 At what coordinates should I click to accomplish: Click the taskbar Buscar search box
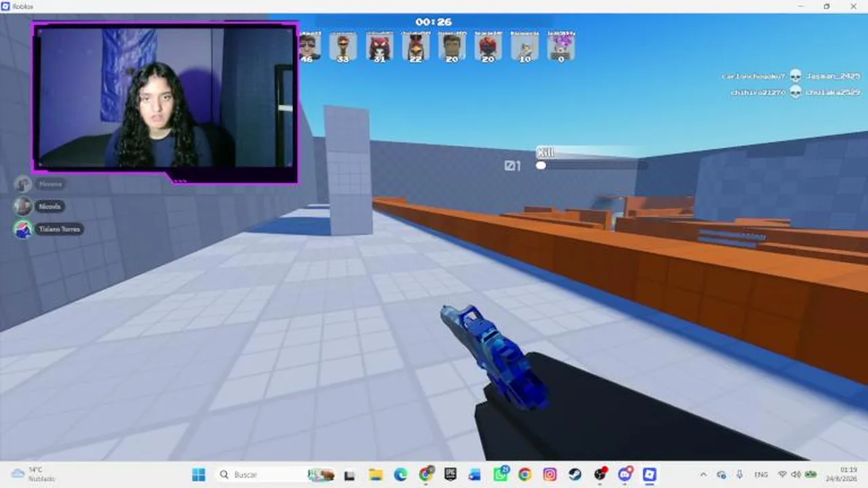pyautogui.click(x=277, y=474)
